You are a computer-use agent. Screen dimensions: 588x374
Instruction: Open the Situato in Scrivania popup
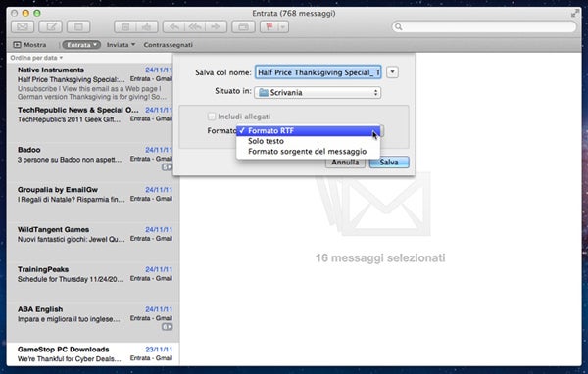coord(318,93)
